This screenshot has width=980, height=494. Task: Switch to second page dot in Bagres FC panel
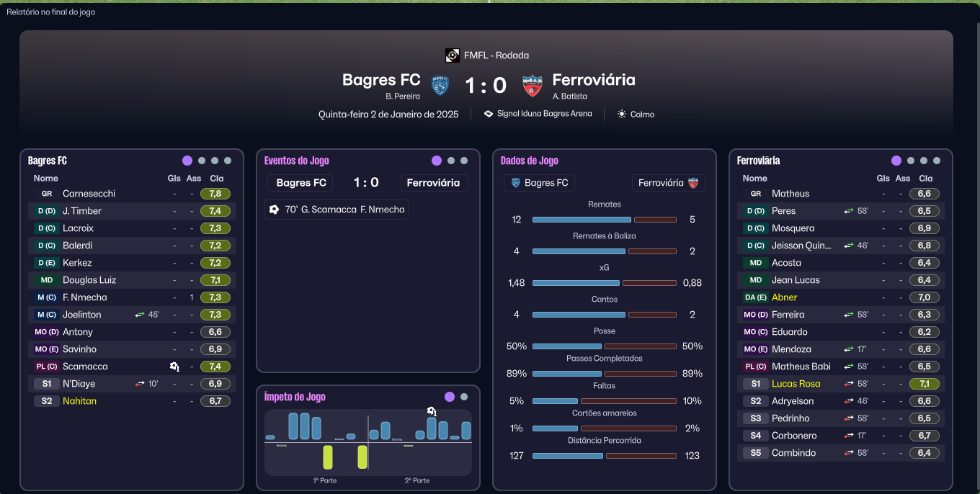tap(202, 161)
